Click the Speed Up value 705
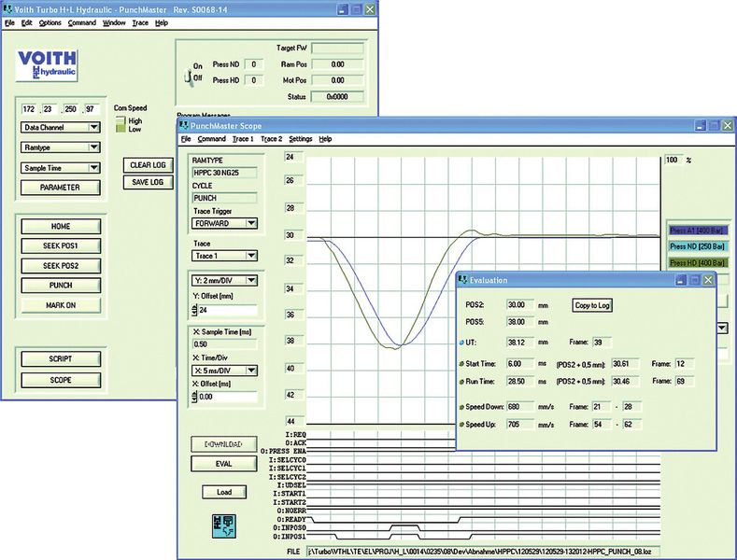The width and height of the screenshot is (737, 560). pyautogui.click(x=520, y=425)
